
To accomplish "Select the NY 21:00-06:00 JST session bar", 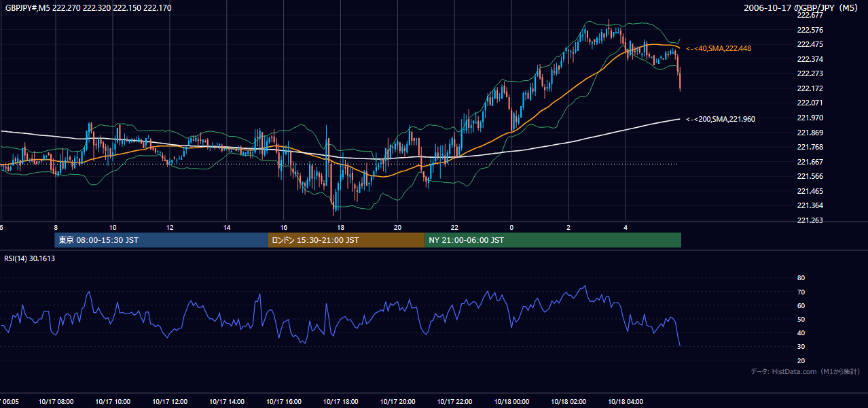I will (x=553, y=240).
